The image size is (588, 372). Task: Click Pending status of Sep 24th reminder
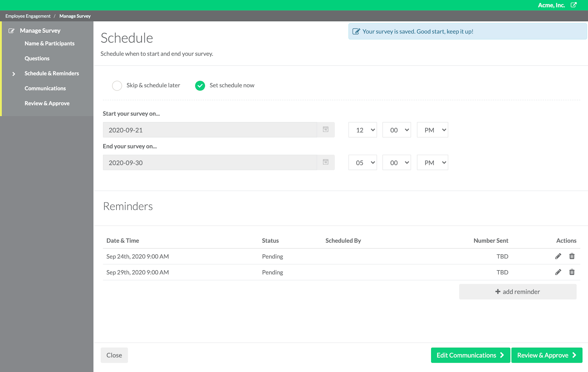[x=273, y=257]
